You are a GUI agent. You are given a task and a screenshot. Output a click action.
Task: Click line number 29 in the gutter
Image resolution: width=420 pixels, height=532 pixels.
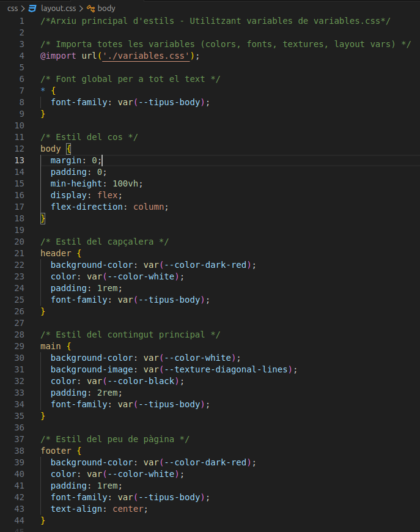tap(20, 346)
